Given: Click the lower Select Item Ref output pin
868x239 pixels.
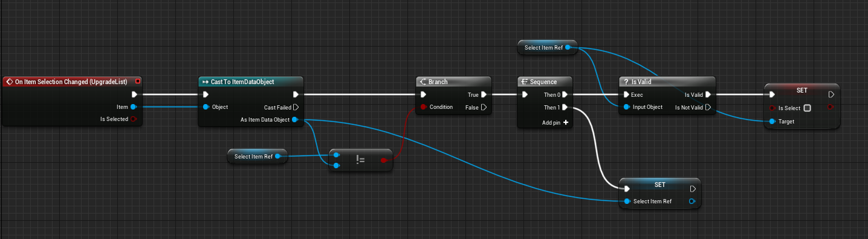Looking at the screenshot, I should tap(277, 157).
